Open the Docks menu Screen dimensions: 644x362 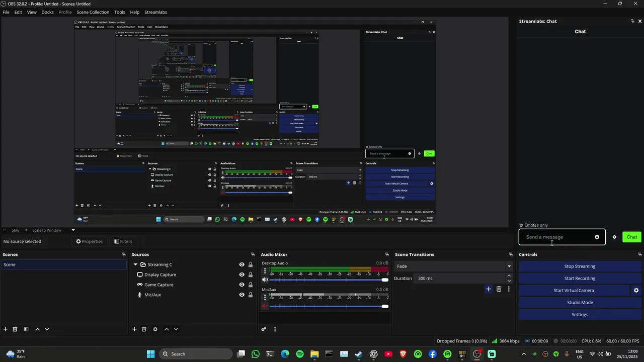click(x=47, y=12)
